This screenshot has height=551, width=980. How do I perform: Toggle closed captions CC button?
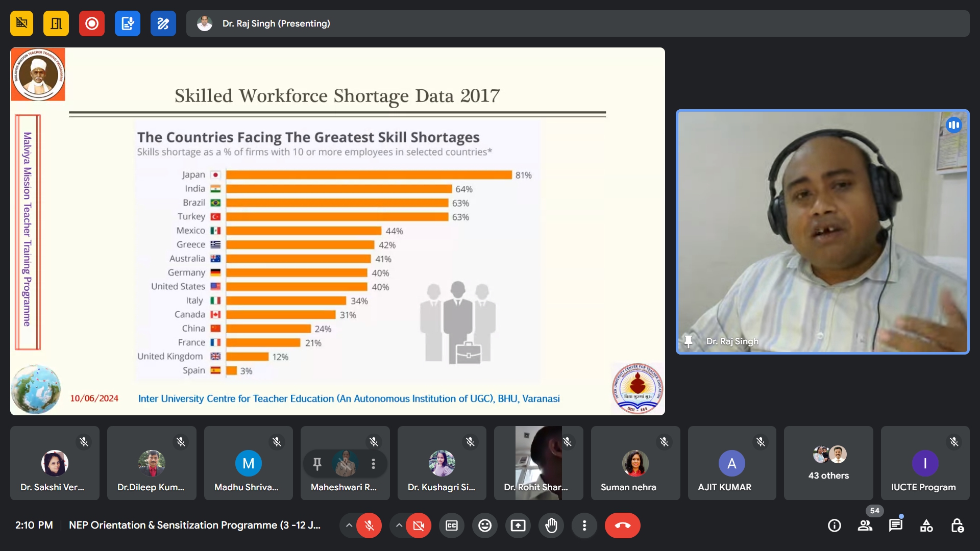452,525
